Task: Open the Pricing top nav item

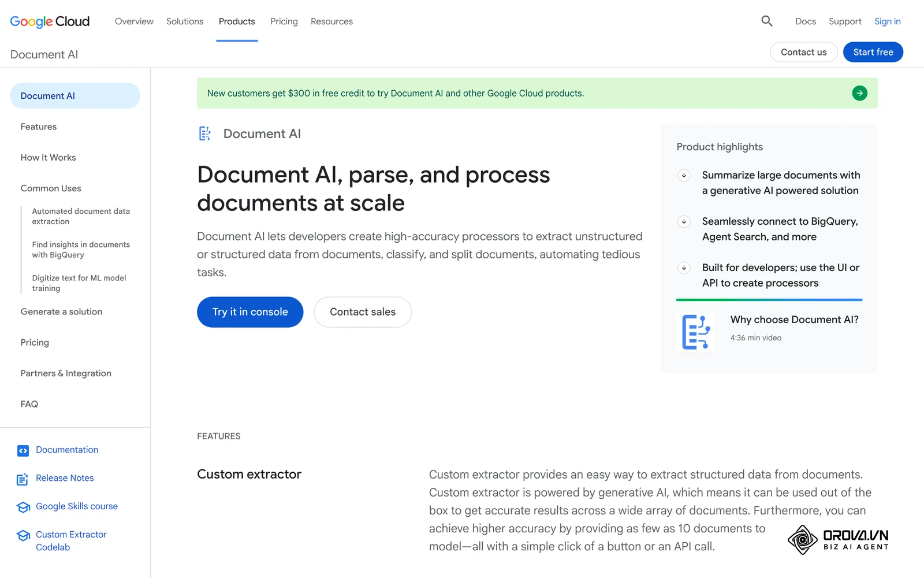Action: click(x=284, y=21)
